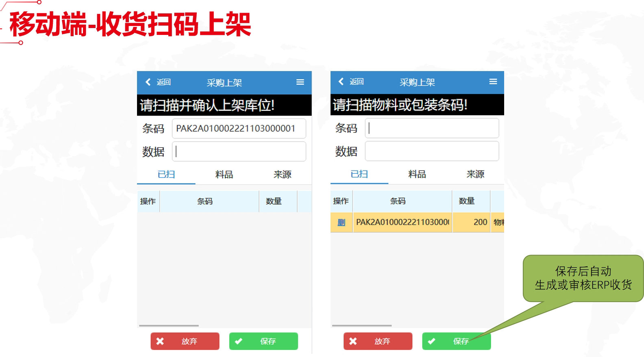Switch to 来源 tab on left screen

point(282,175)
